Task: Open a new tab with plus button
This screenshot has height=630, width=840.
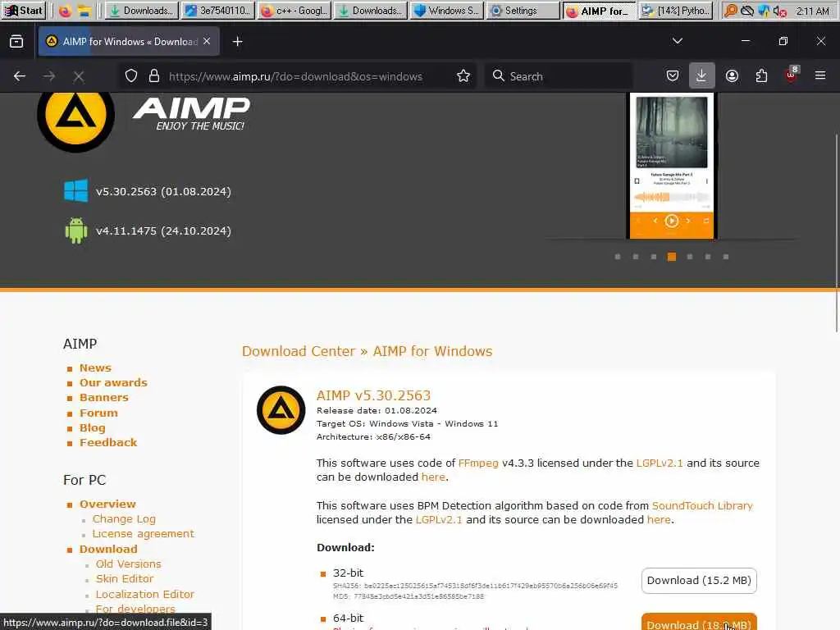Action: click(x=237, y=41)
